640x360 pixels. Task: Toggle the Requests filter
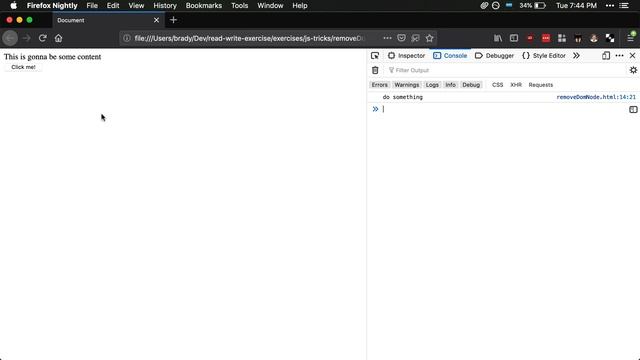[x=540, y=85]
